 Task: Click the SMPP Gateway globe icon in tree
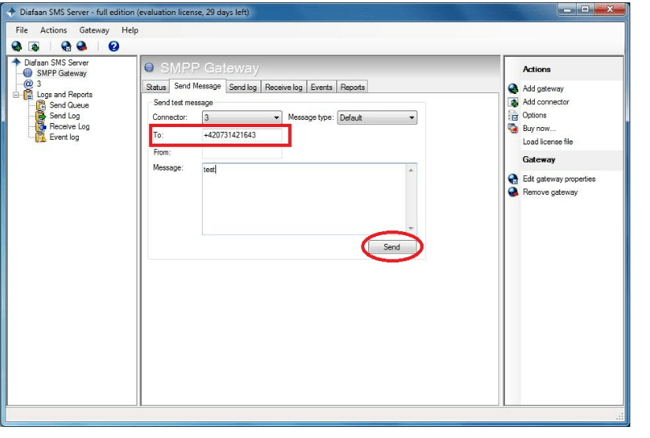coord(28,73)
